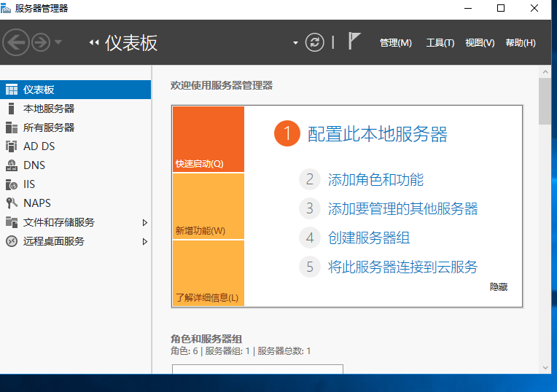Close the Server Manager window
557x392 pixels.
click(x=534, y=8)
